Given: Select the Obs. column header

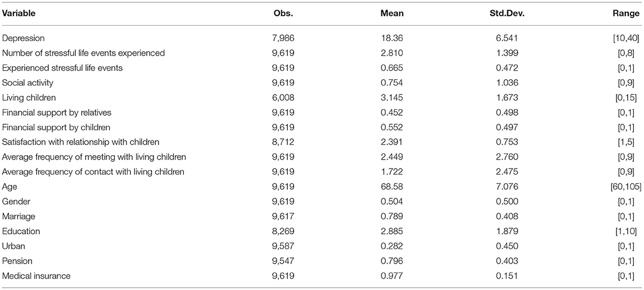Looking at the screenshot, I should tap(284, 13).
